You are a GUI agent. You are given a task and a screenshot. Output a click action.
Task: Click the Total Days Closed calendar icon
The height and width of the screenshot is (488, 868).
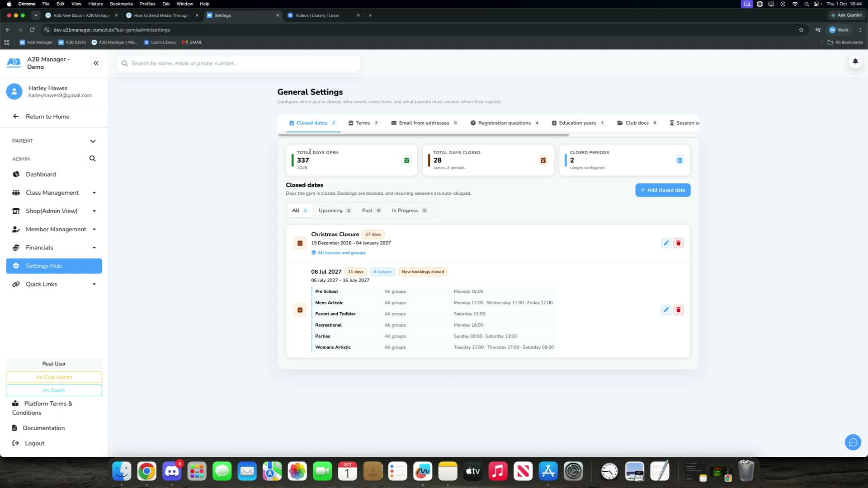pos(543,160)
